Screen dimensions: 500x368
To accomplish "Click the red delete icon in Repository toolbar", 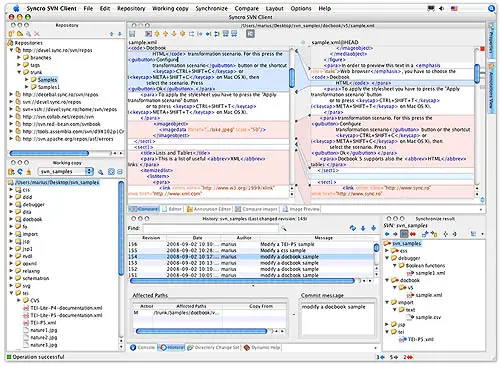I will click(37, 34).
